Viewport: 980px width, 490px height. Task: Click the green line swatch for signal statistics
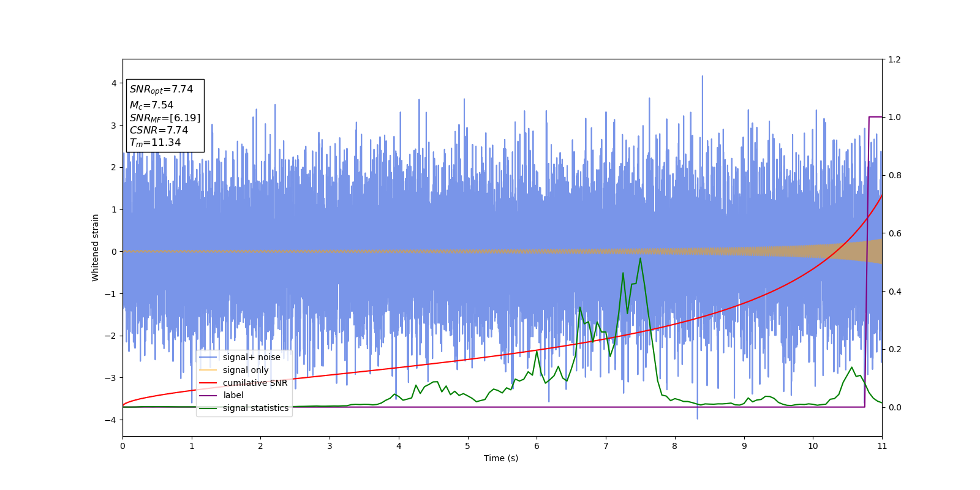click(208, 408)
